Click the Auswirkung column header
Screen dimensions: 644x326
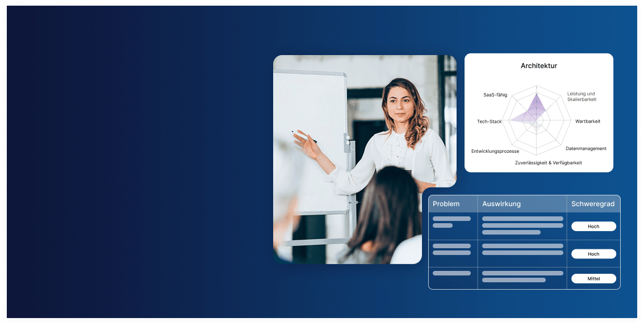pyautogui.click(x=501, y=204)
